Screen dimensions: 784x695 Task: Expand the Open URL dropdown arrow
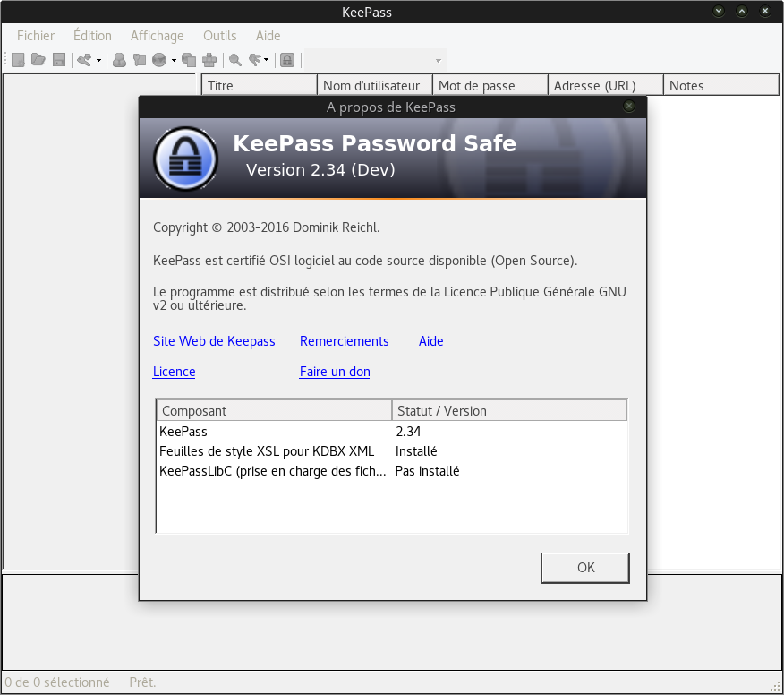click(174, 61)
